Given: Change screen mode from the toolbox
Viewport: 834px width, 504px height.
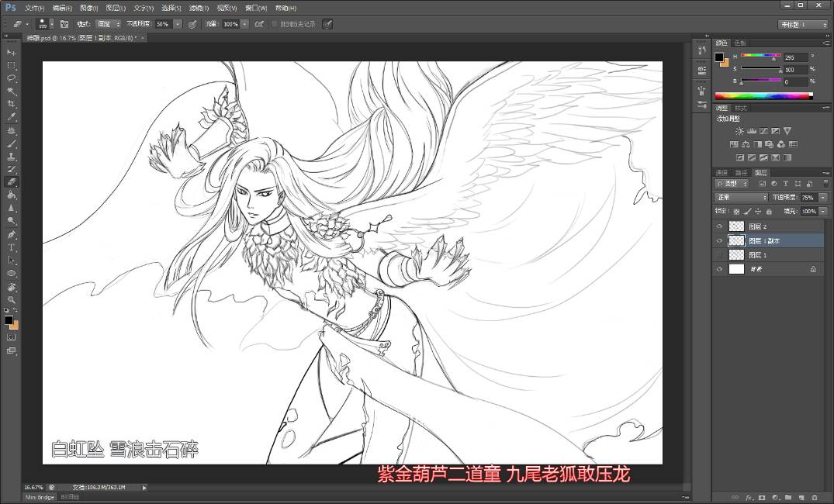Looking at the screenshot, I should click(x=11, y=351).
